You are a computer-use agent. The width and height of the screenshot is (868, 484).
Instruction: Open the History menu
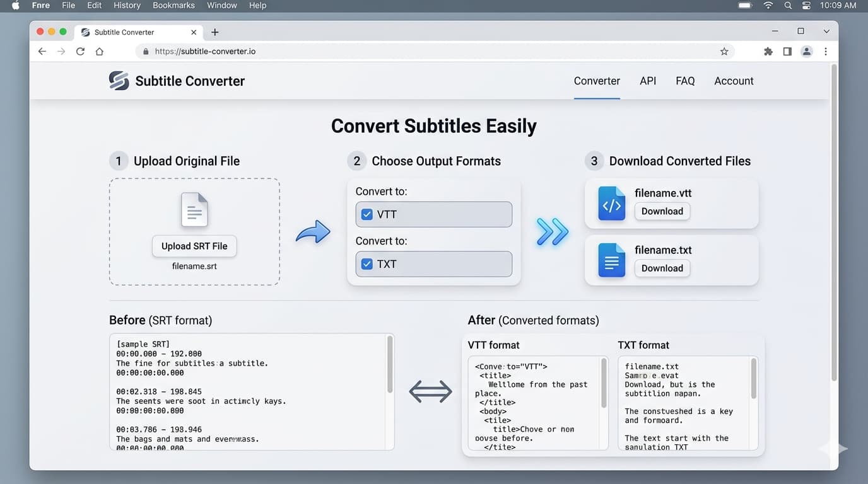pos(127,5)
